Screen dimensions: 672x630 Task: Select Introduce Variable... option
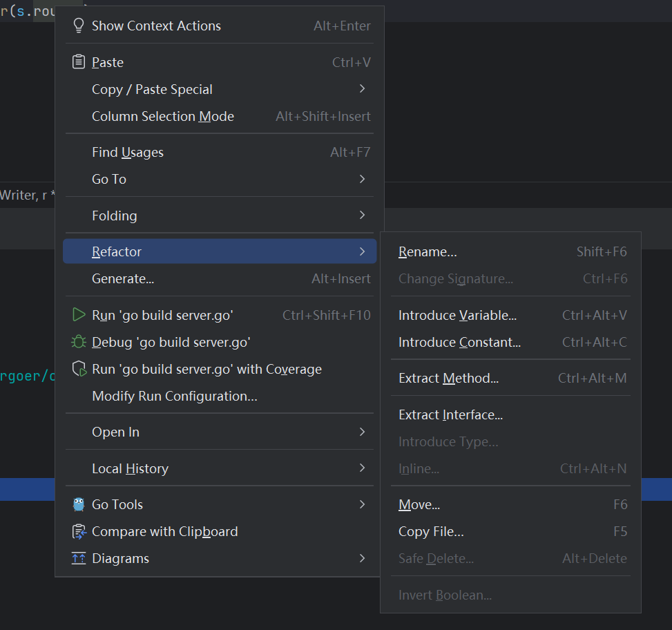click(x=457, y=316)
